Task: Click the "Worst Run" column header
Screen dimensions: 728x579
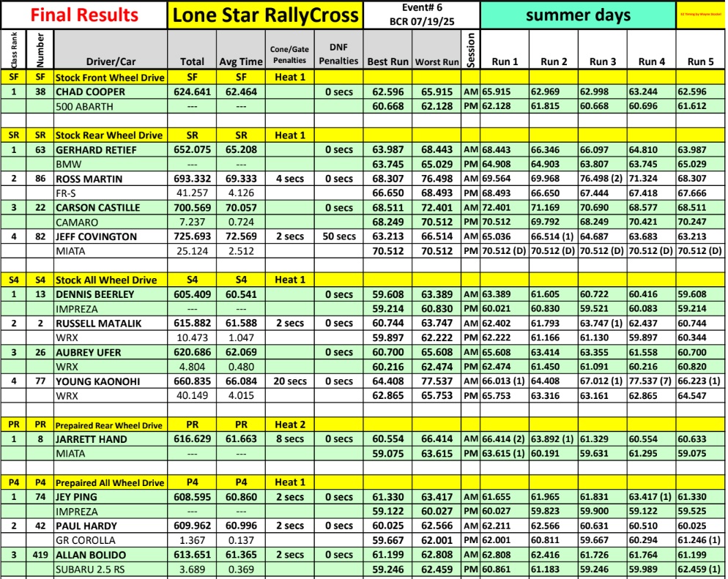Action: pyautogui.click(x=437, y=61)
